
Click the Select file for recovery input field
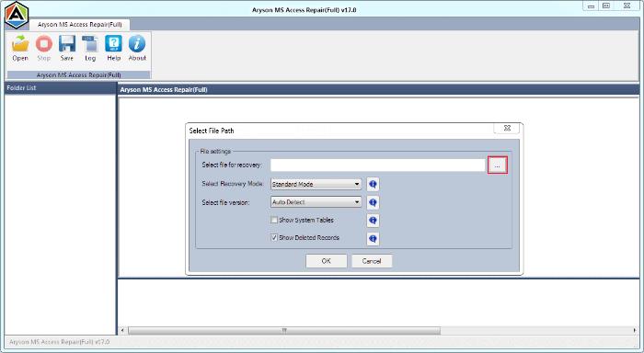point(378,165)
